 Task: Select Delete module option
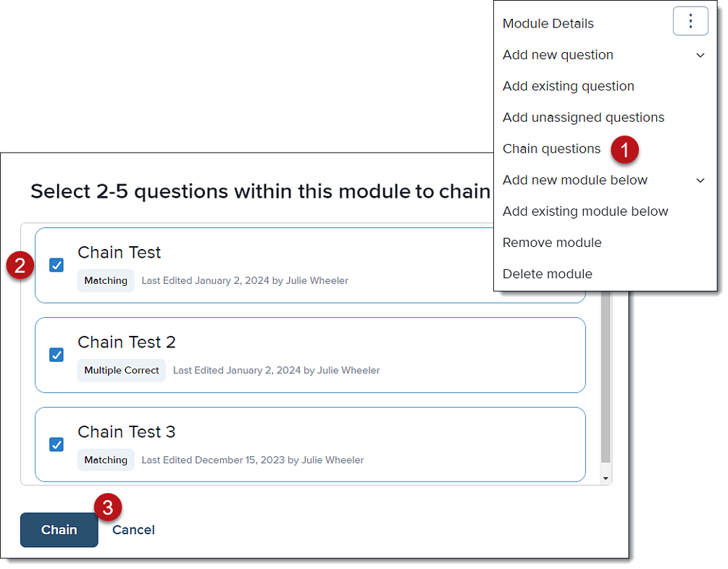tap(548, 274)
